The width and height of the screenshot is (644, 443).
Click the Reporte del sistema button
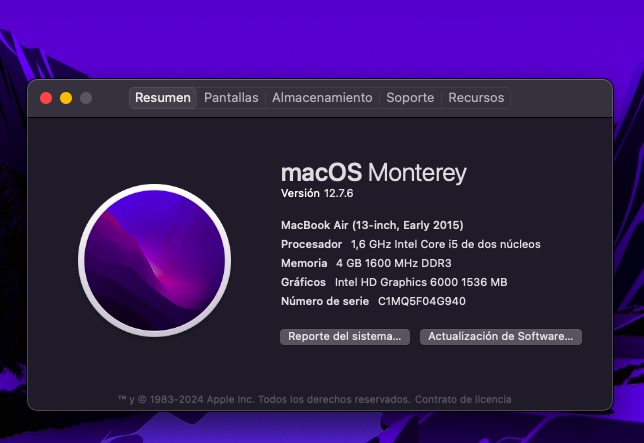345,337
